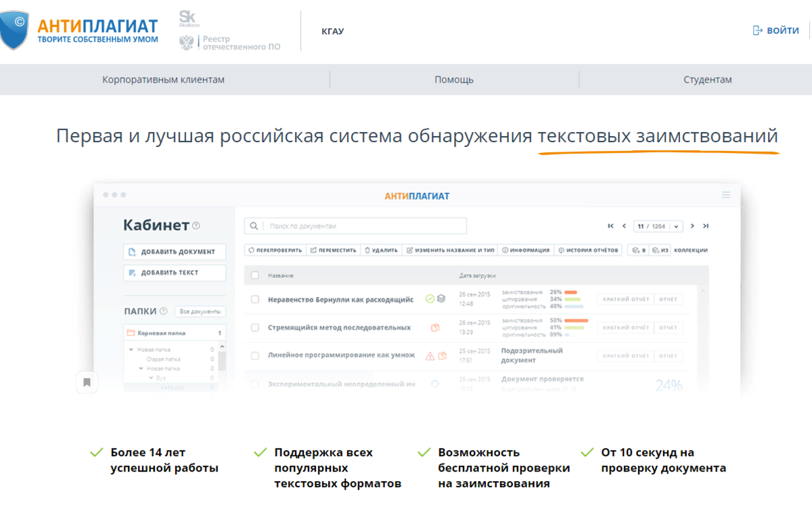Click Информация toolbar button

[526, 250]
